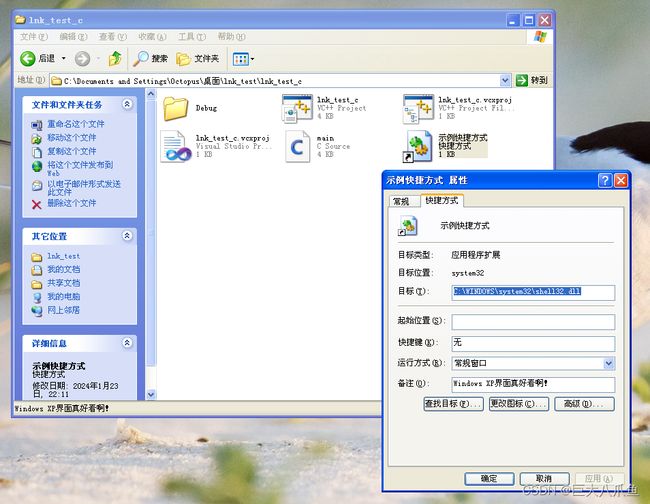
Task: Click 删除这个文件 task link
Action: (x=72, y=203)
